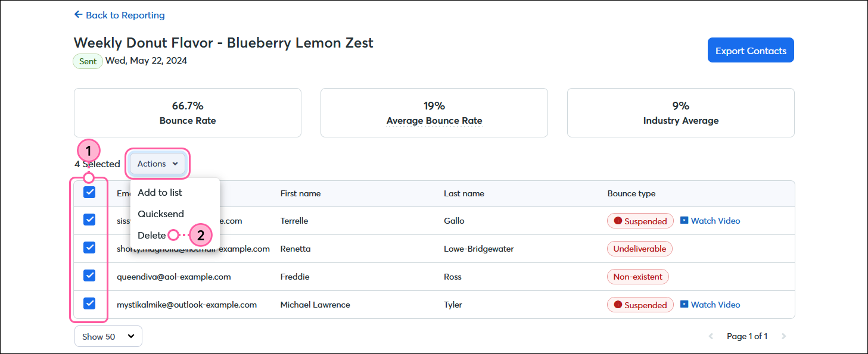Click the Export Contacts button

[751, 50]
